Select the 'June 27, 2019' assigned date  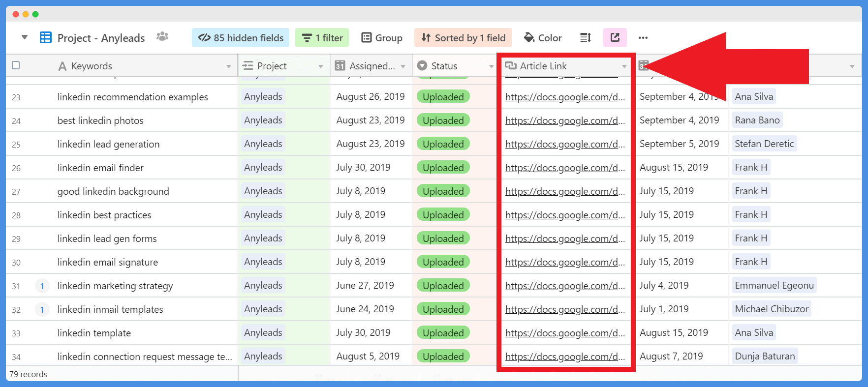point(365,286)
